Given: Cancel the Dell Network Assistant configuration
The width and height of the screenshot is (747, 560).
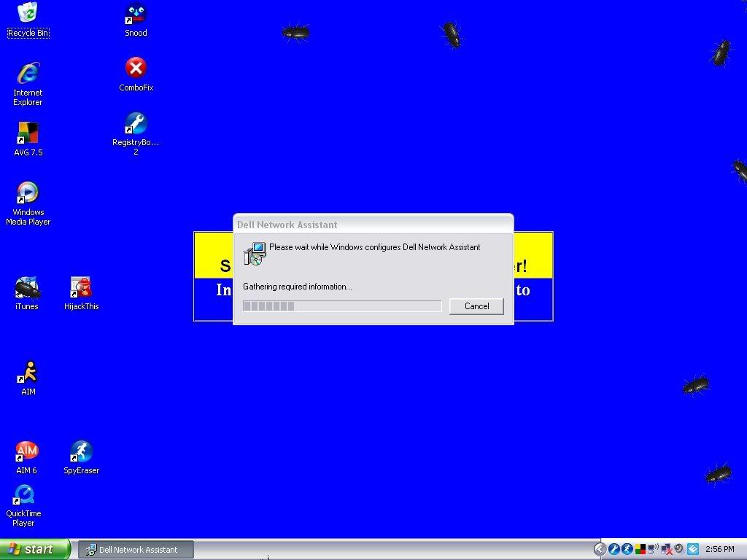Looking at the screenshot, I should coord(476,306).
